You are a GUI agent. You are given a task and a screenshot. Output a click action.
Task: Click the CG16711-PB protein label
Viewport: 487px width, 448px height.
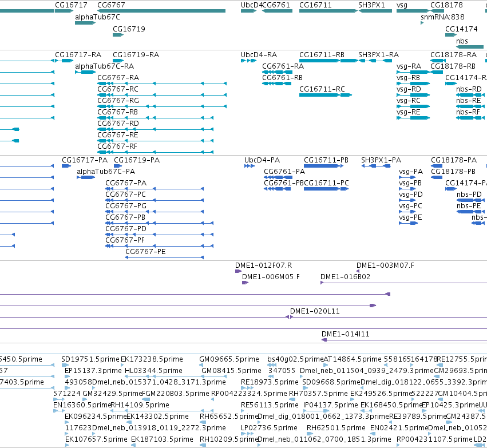coord(326,160)
